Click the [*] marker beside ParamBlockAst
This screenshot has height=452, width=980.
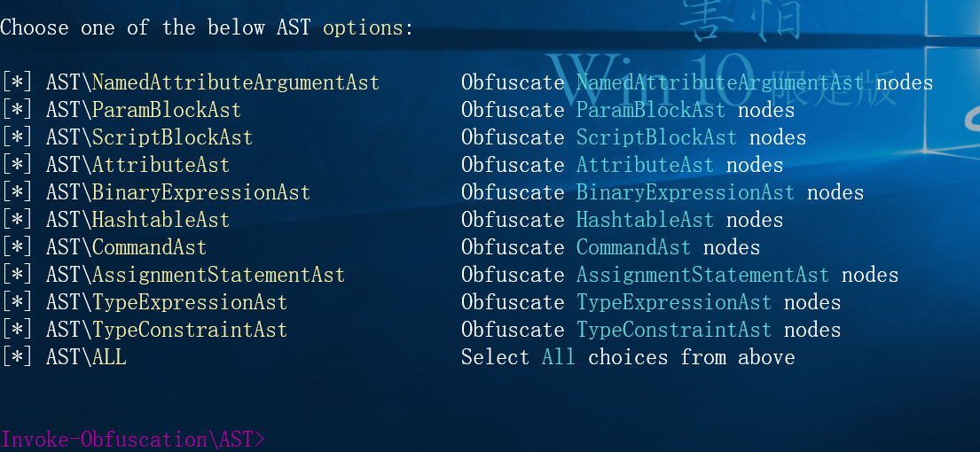click(x=16, y=110)
